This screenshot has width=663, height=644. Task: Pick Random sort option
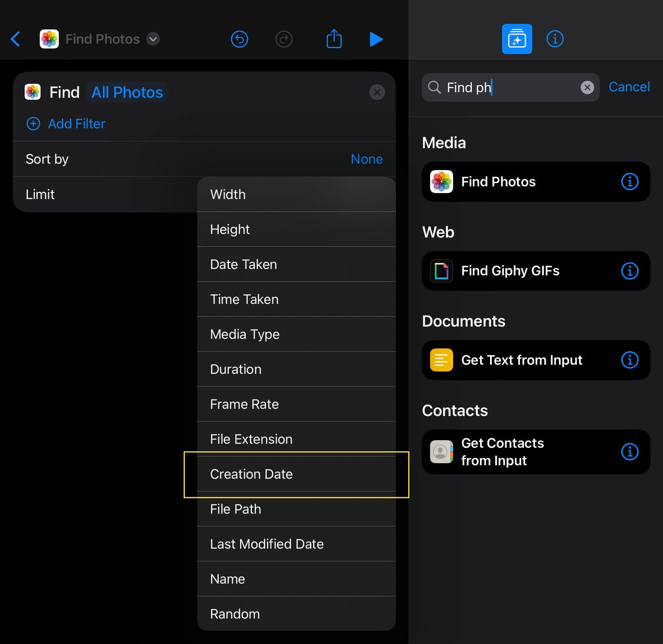pyautogui.click(x=297, y=614)
